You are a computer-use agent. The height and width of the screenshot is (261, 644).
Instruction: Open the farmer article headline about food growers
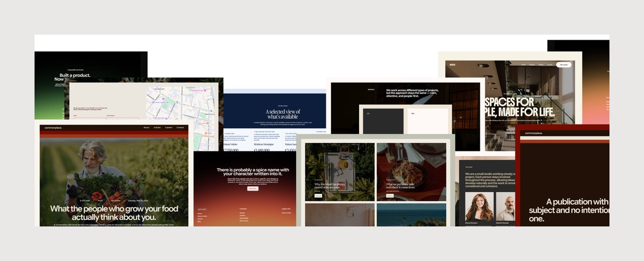114,213
